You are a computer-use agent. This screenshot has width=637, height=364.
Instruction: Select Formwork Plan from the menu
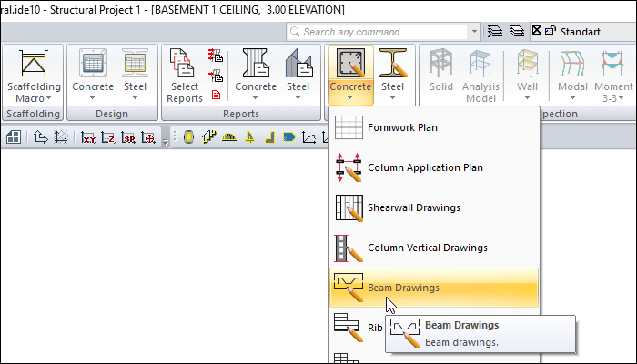point(434,127)
